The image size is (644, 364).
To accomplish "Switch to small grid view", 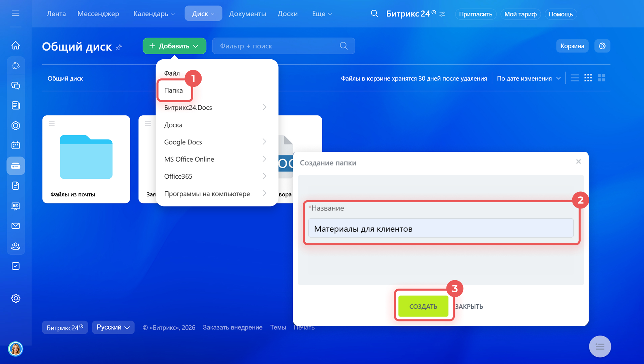I will coord(588,78).
